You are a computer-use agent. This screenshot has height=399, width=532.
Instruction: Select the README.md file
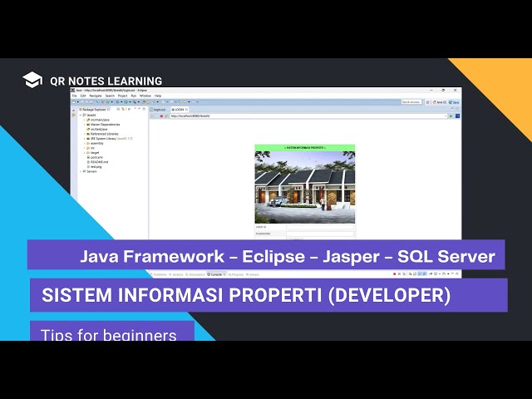97,162
